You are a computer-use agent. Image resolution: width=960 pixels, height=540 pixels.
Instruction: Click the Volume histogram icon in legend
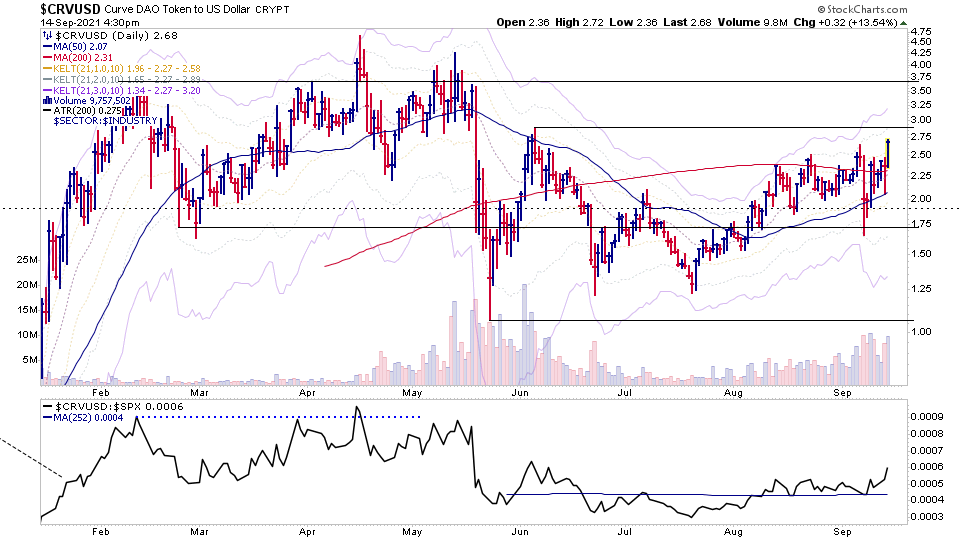click(47, 101)
